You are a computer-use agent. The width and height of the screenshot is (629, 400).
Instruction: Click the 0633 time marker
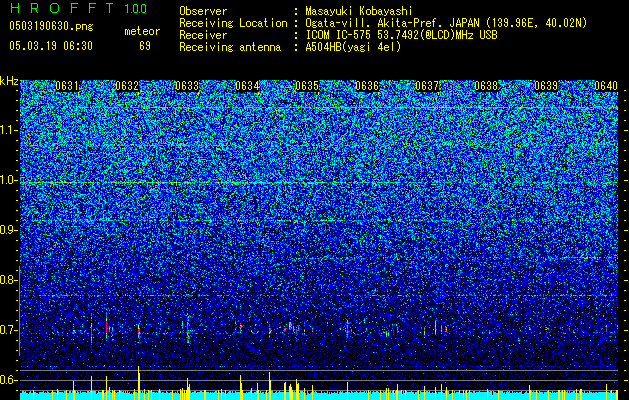tap(187, 86)
